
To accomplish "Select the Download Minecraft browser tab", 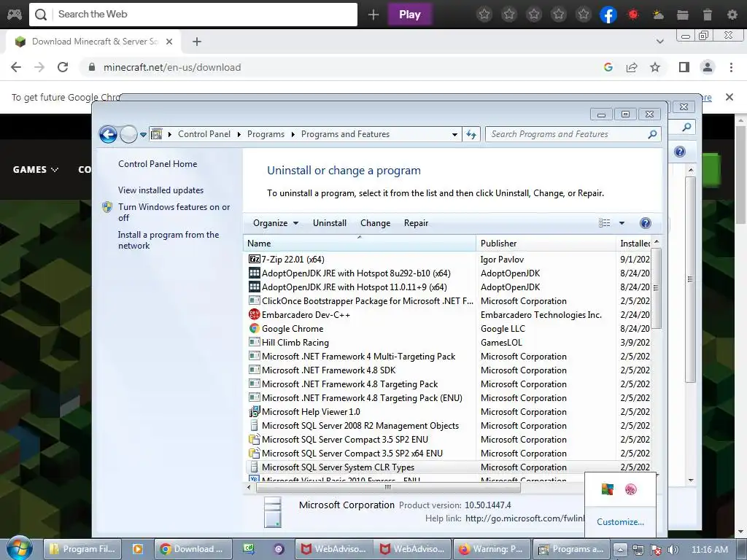I will [x=94, y=42].
